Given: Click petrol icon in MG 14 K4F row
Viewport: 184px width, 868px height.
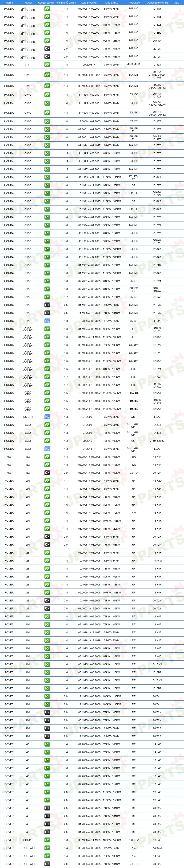Looking at the screenshot, I should [x=47, y=457].
